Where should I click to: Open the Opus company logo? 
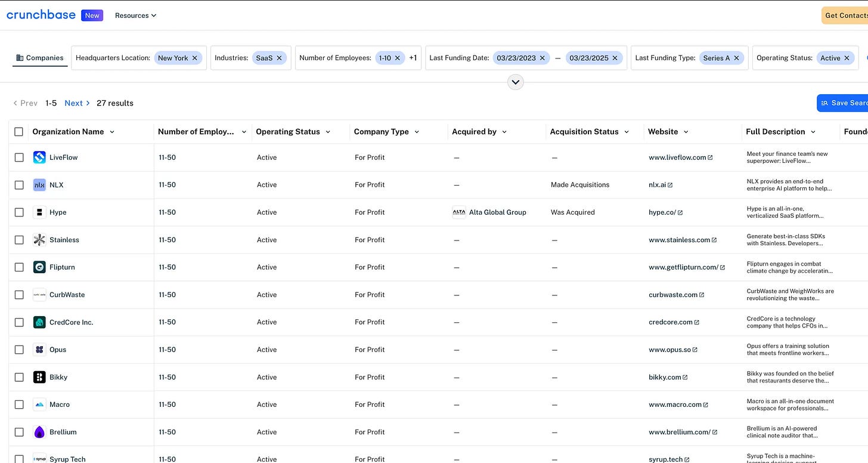tap(39, 350)
